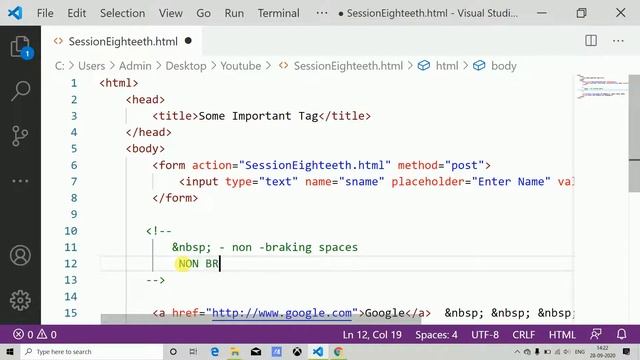
Task: Click the horizontal editor scrollbar
Action: click(260, 319)
